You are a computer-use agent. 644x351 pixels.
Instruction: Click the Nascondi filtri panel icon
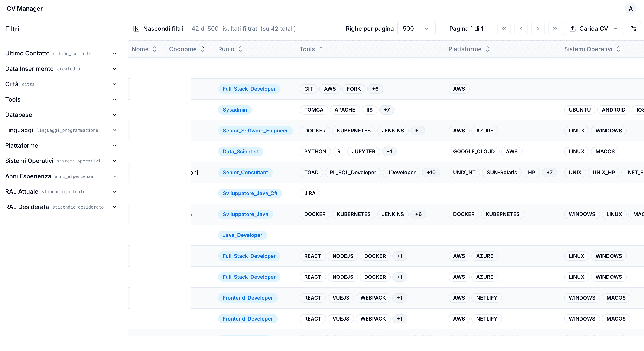coord(136,29)
